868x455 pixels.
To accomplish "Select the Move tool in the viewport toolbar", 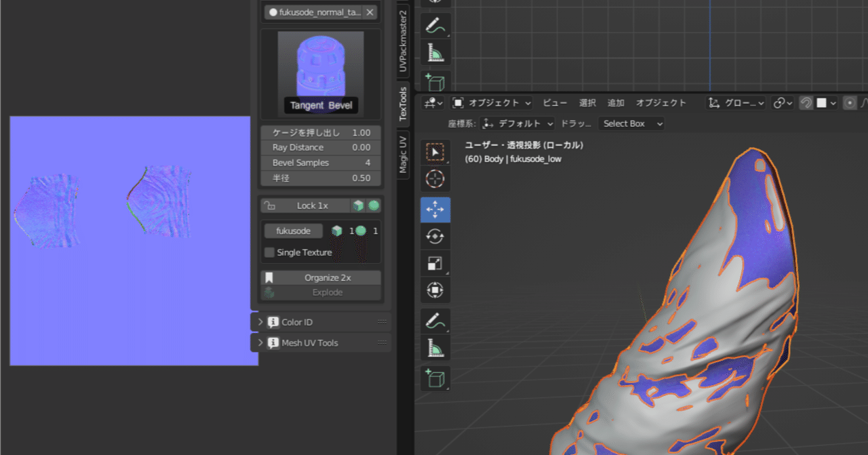I will [x=435, y=210].
